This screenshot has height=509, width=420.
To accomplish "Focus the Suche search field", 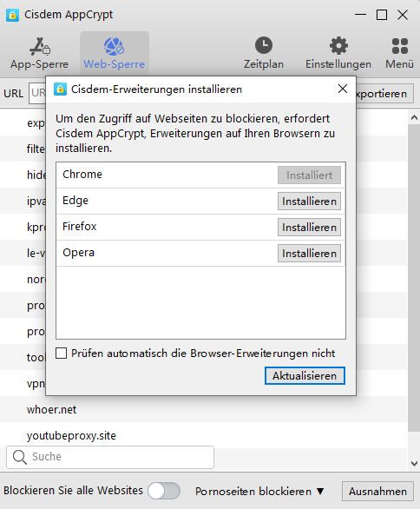I will pos(110,457).
